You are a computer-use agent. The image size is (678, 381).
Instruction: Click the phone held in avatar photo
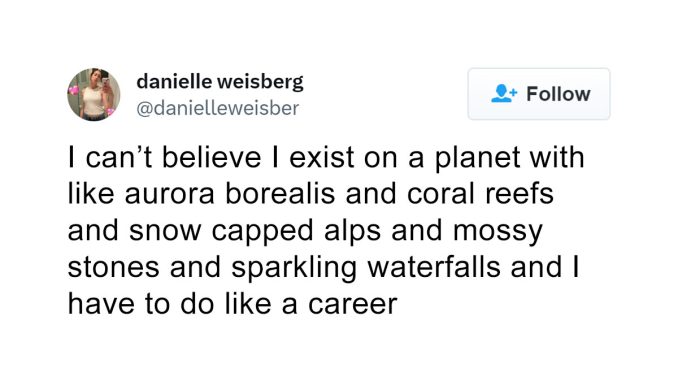click(105, 83)
